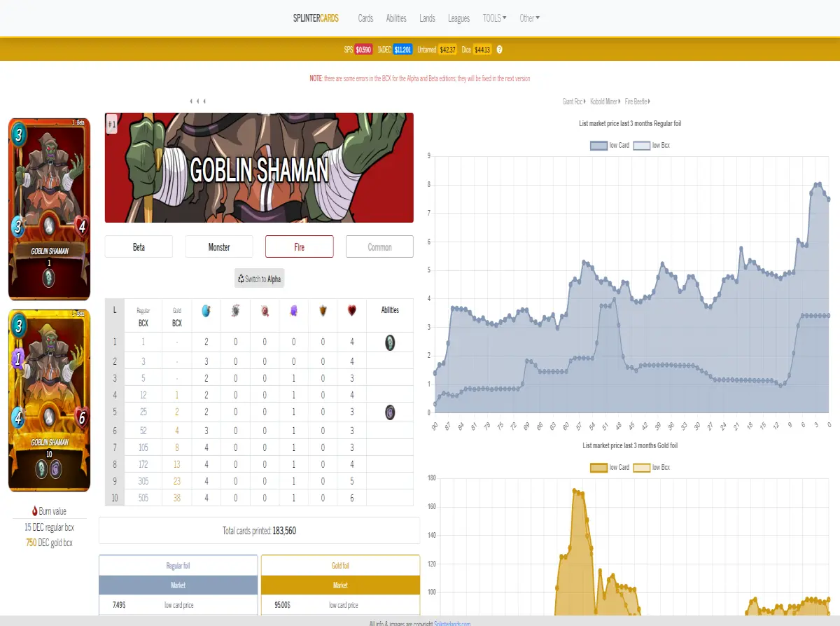
Task: Click the mana cost column icon
Action: pos(206,311)
